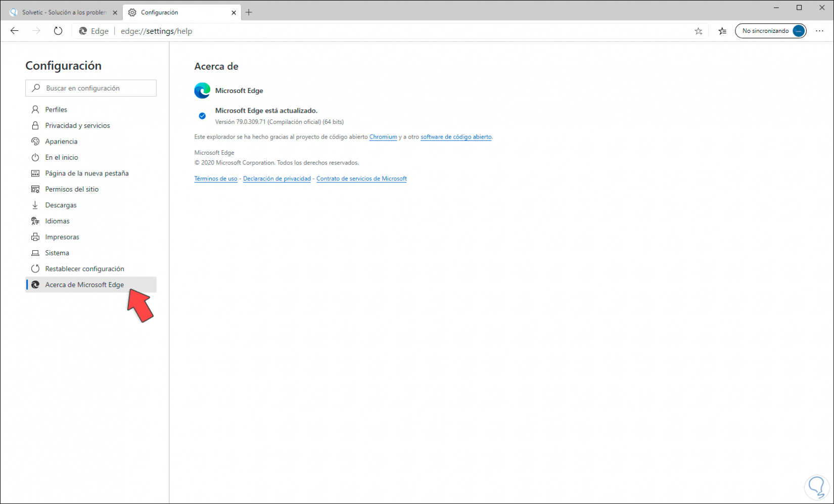Go to Descargas settings
834x504 pixels.
91,205
